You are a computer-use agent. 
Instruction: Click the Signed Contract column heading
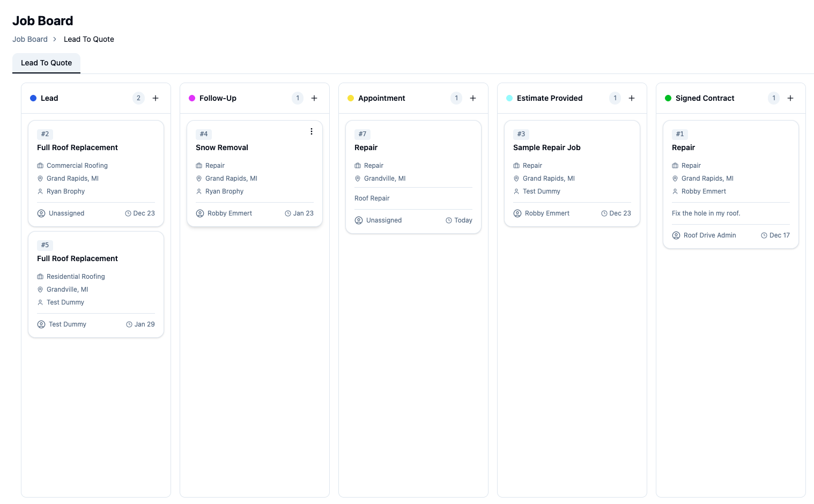(705, 98)
